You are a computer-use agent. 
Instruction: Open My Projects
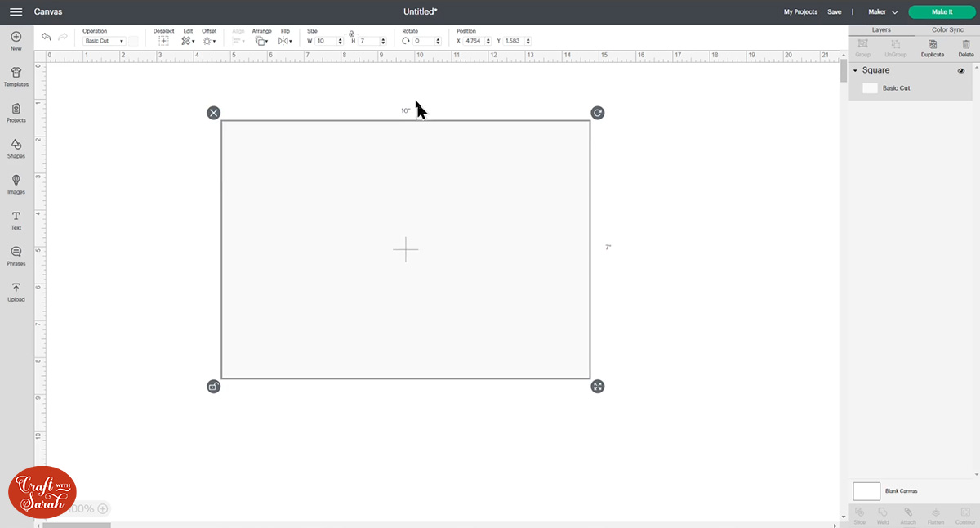(800, 11)
